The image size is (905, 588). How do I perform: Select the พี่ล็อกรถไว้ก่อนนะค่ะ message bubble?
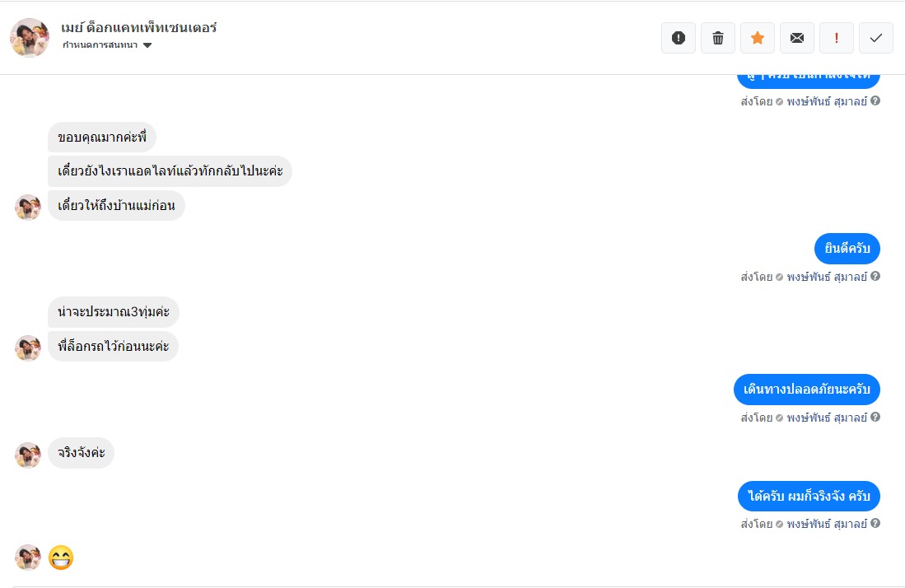(113, 347)
